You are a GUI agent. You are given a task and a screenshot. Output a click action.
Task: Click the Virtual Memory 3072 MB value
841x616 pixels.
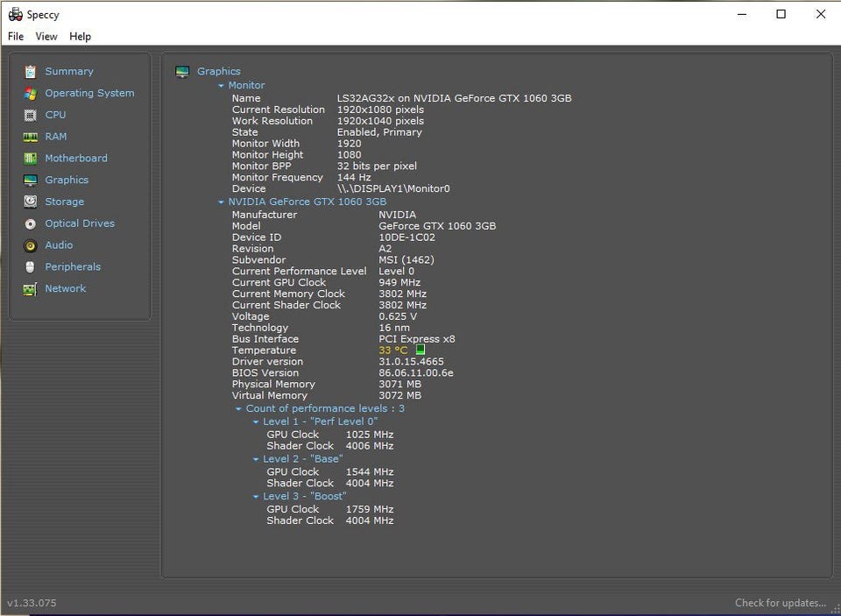tap(399, 395)
